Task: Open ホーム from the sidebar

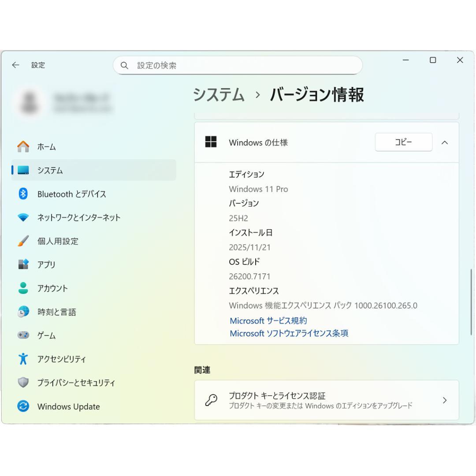Action: coord(47,146)
